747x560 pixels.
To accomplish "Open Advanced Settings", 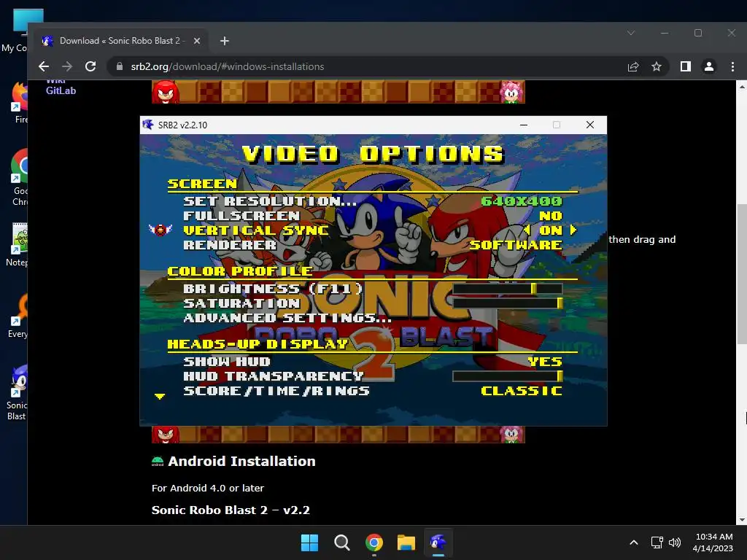I will pos(287,318).
